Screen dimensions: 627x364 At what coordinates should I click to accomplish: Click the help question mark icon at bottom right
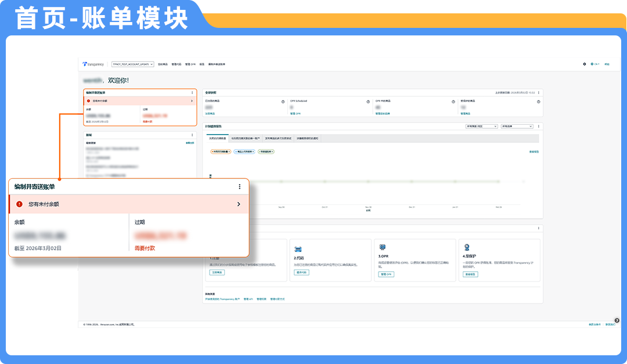coord(617,320)
